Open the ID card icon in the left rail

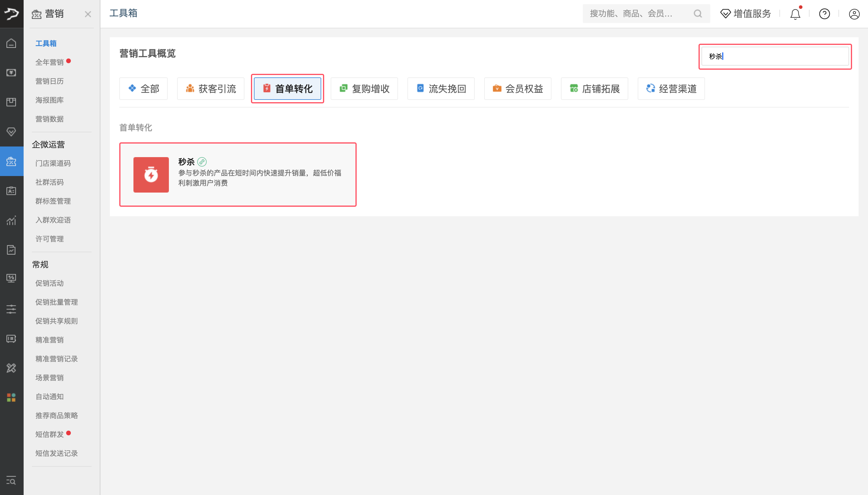click(11, 191)
